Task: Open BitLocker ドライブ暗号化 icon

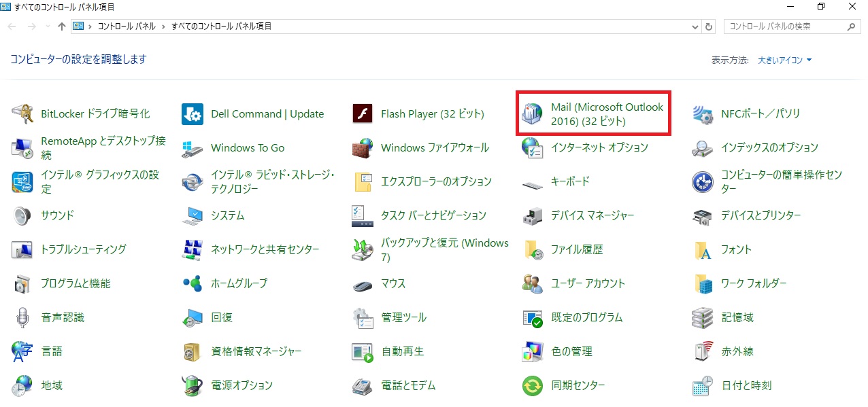Action: click(22, 114)
